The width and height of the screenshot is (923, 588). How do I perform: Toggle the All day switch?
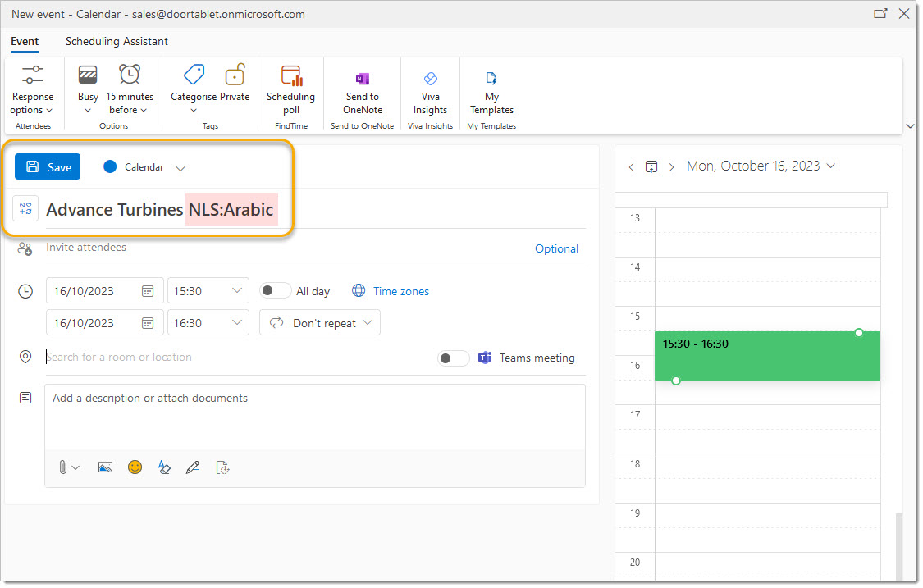click(x=275, y=291)
